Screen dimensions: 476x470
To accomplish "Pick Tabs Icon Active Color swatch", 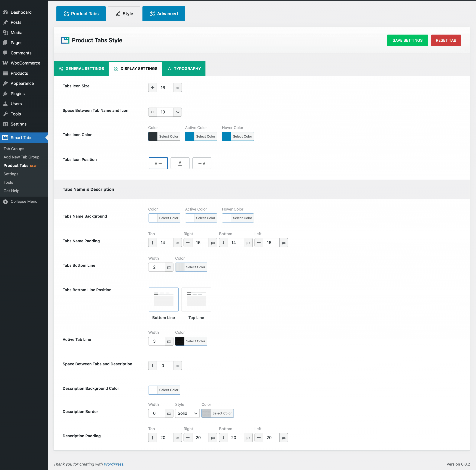I will click(190, 136).
